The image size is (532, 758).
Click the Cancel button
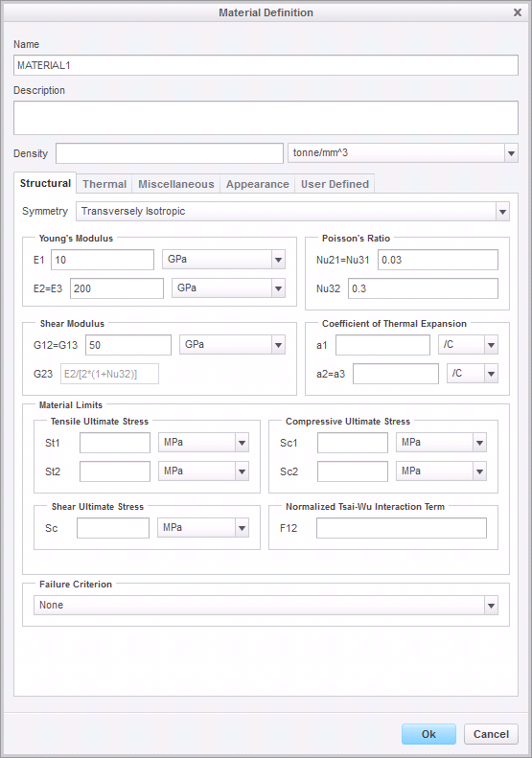point(491,734)
